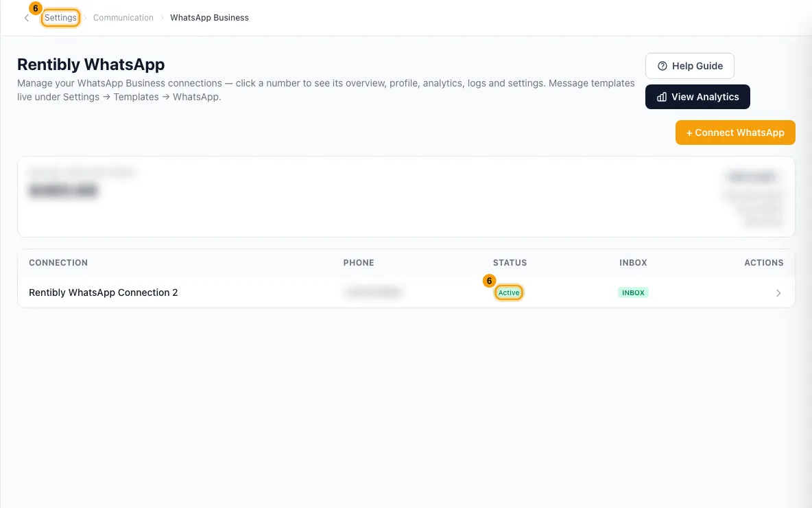Open View Analytics

pyautogui.click(x=697, y=97)
